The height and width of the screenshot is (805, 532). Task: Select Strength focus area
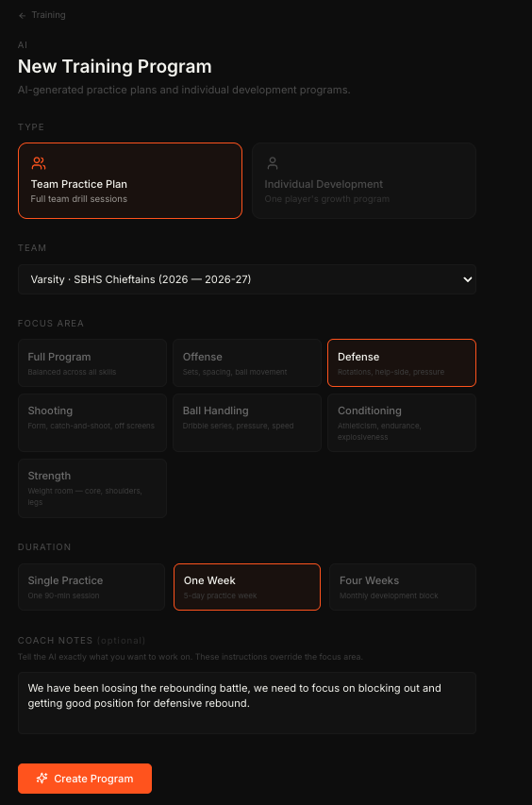coord(92,488)
